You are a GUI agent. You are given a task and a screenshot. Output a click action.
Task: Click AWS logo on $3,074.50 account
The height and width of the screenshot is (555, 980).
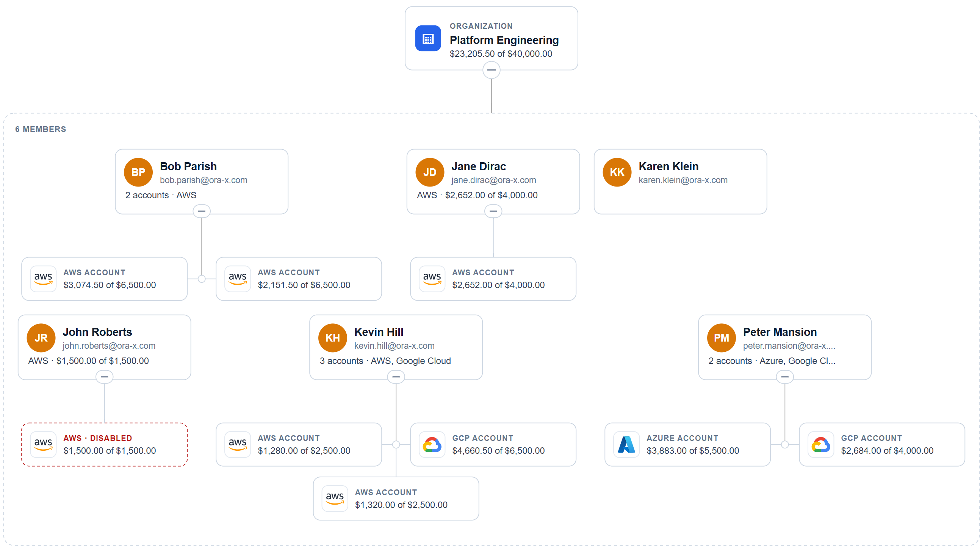pos(43,279)
